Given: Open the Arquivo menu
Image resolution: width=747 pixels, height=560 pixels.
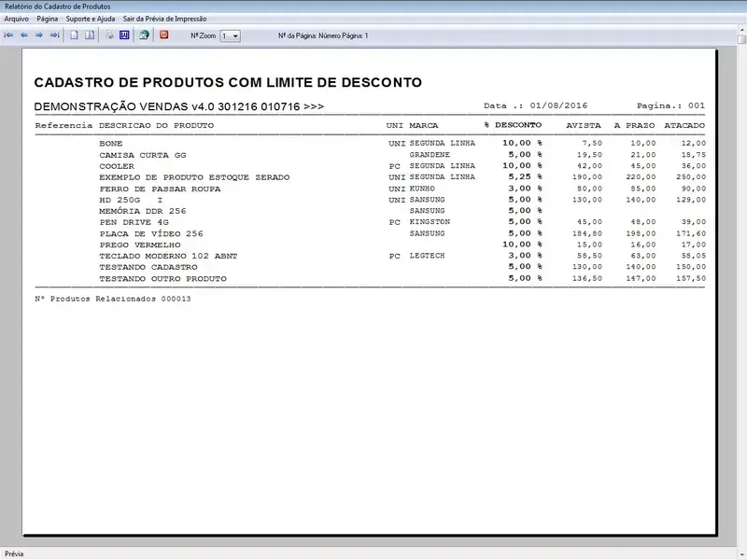Looking at the screenshot, I should pyautogui.click(x=17, y=19).
